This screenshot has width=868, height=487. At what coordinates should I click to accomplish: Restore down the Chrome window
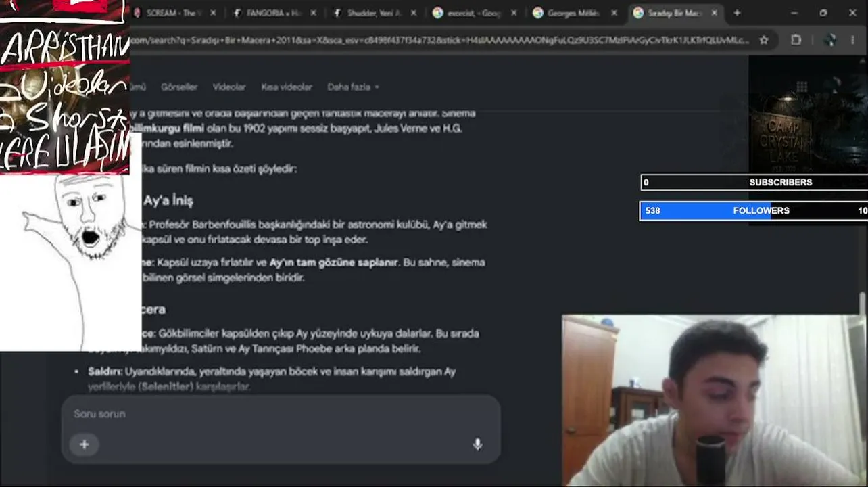pos(823,13)
